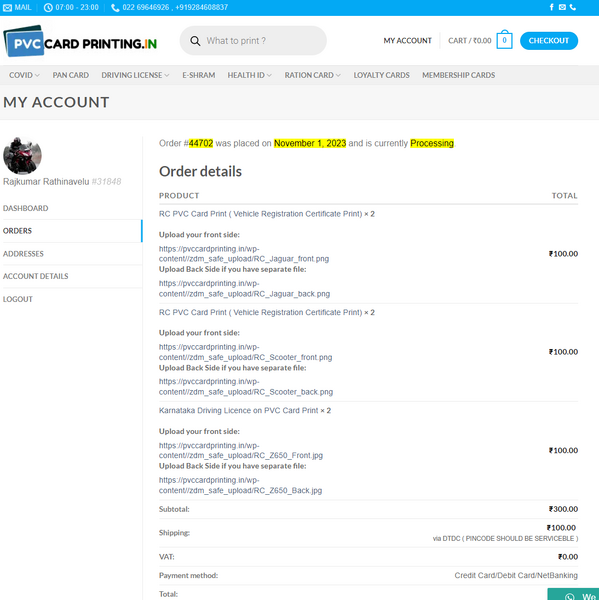599x600 pixels.
Task: Click the WhatsApp chat icon at bottom right
Action: (x=570, y=596)
